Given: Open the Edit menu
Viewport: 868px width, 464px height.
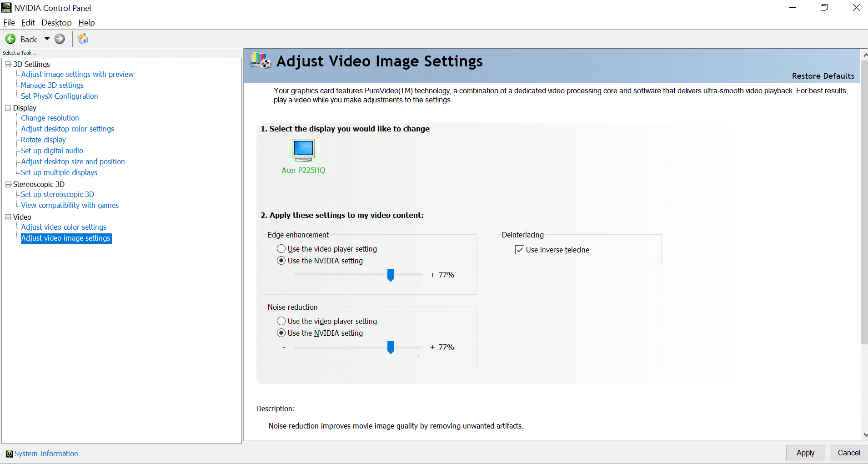Looking at the screenshot, I should pos(28,23).
